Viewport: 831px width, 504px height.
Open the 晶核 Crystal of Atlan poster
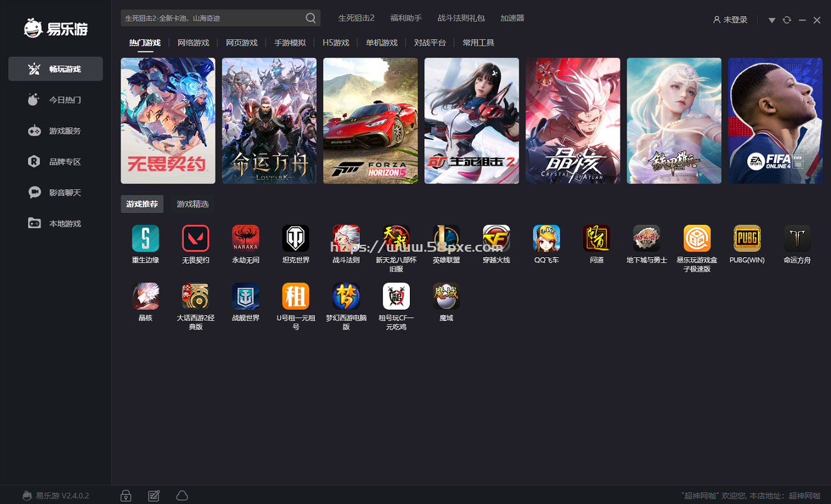(573, 121)
